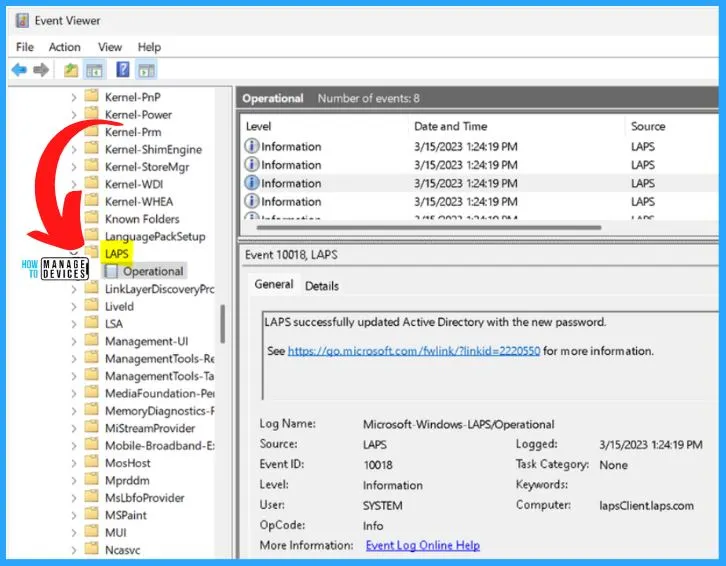Image resolution: width=726 pixels, height=566 pixels.
Task: Select the second Information event row
Action: pyautogui.click(x=479, y=165)
